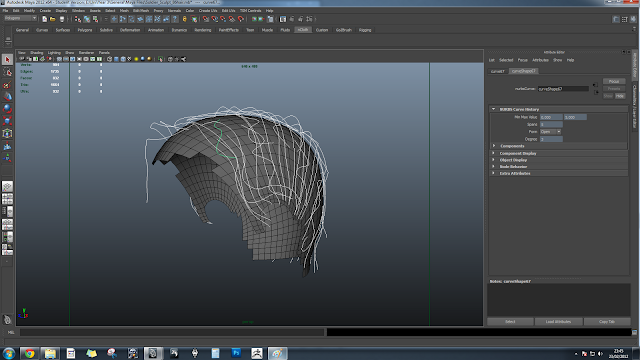Open the Attribute Editor Attributes menu
Image resolution: width=640 pixels, height=360 pixels.
coord(540,60)
